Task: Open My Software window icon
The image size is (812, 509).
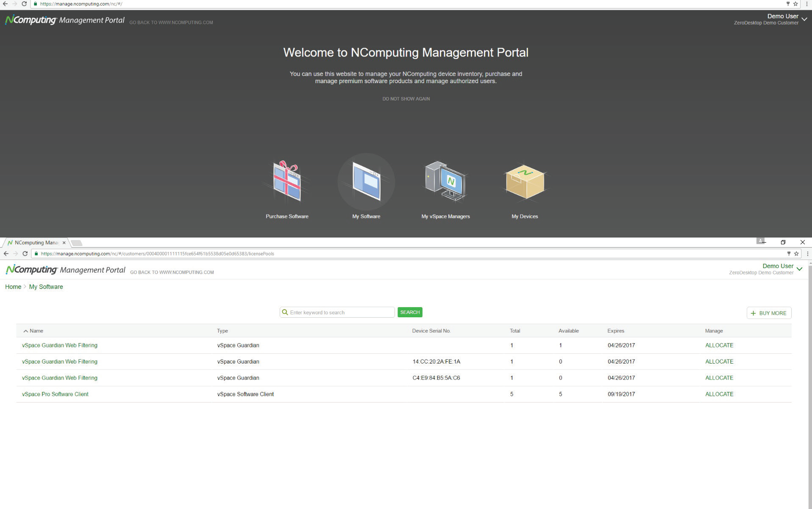Action: 366,182
